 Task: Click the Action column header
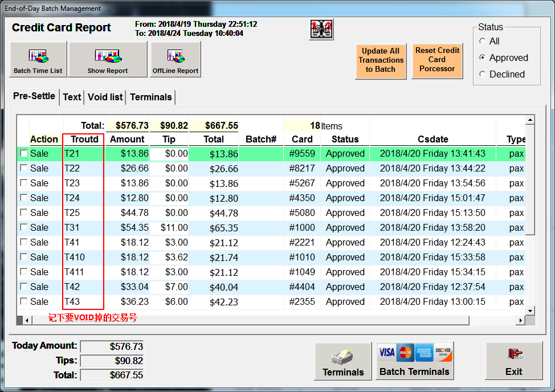(44, 139)
